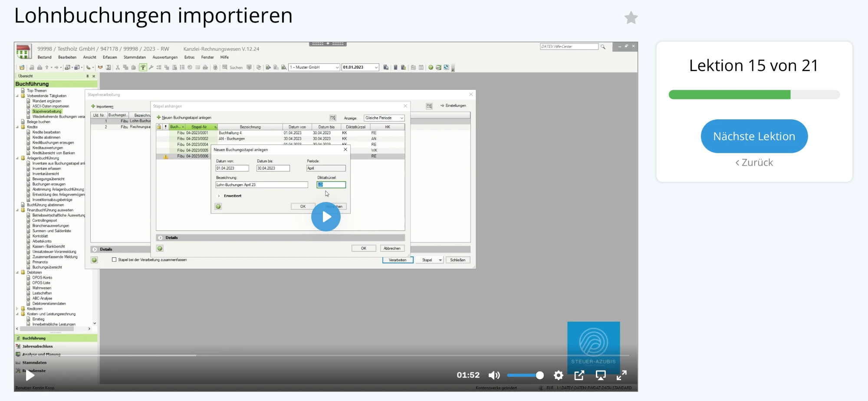
Task: Enable Stapel bei der Verarbeitung zusammenfassen checkbox
Action: 114,260
